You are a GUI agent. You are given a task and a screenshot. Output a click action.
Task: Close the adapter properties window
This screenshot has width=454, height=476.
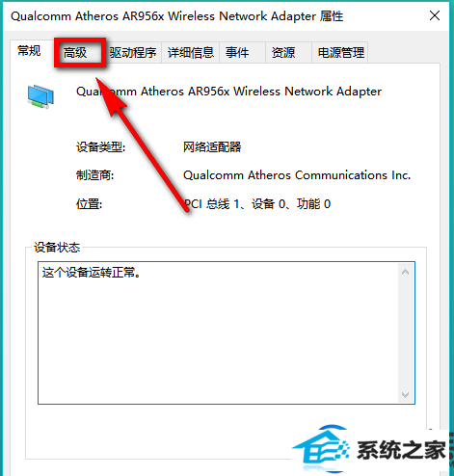(x=435, y=15)
